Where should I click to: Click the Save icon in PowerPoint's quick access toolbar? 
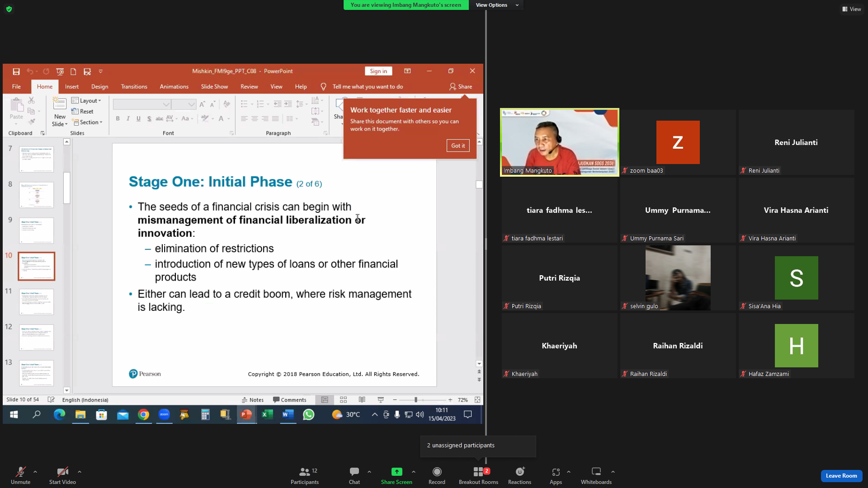tap(16, 71)
